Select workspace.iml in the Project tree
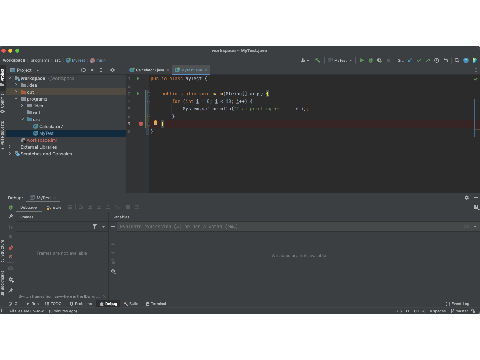 click(42, 140)
